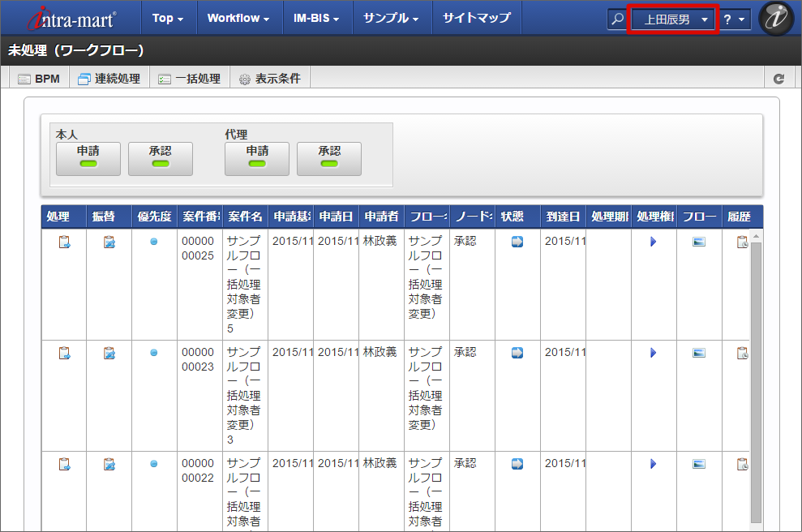Expand the help question-mark dropdown
The width and height of the screenshot is (802, 532).
(x=734, y=19)
